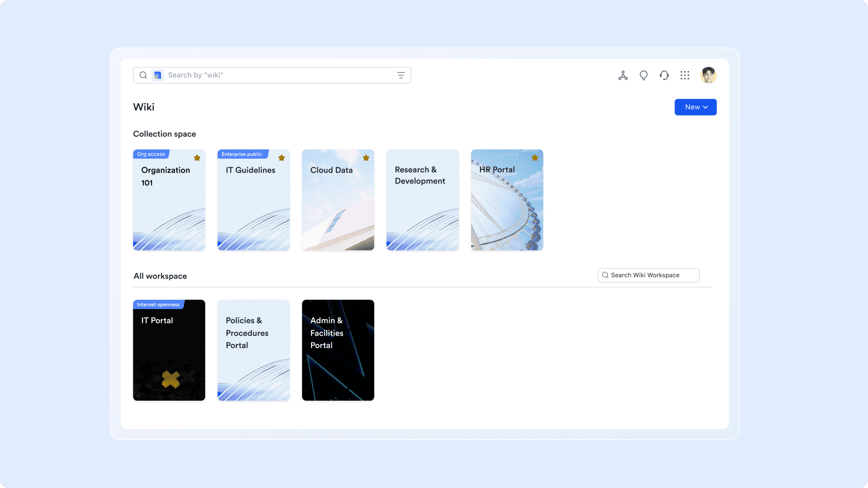Unfavorite the HR Portal space
868x488 pixels.
535,158
